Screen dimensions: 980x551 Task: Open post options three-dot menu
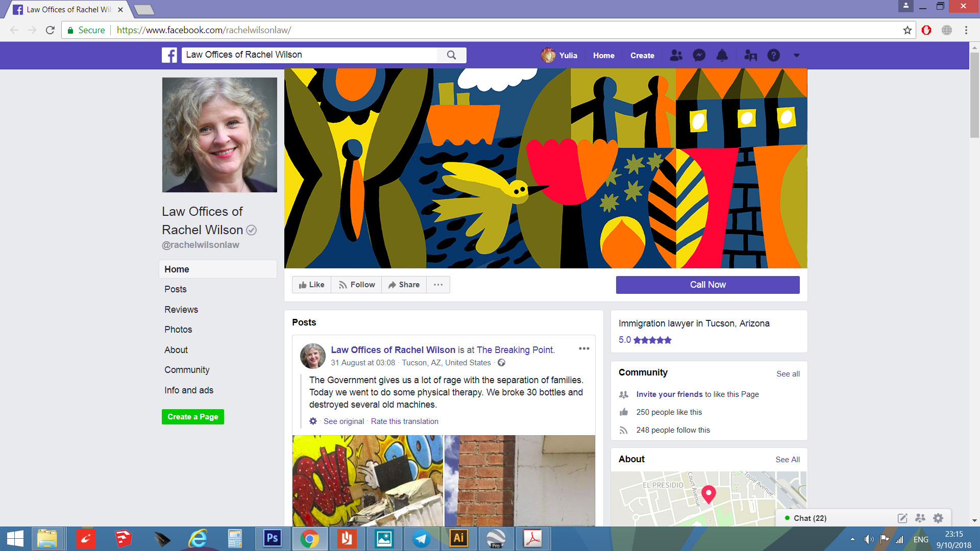(x=584, y=348)
